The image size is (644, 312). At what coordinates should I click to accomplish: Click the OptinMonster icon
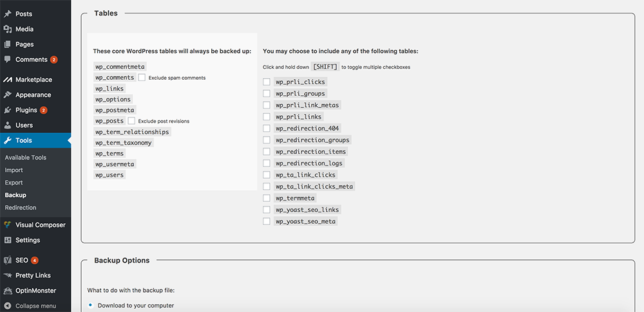point(7,291)
